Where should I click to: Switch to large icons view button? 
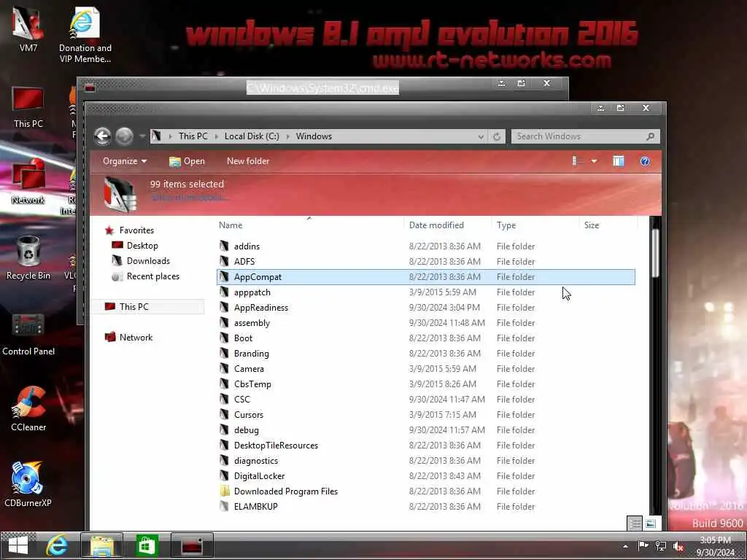click(x=651, y=524)
